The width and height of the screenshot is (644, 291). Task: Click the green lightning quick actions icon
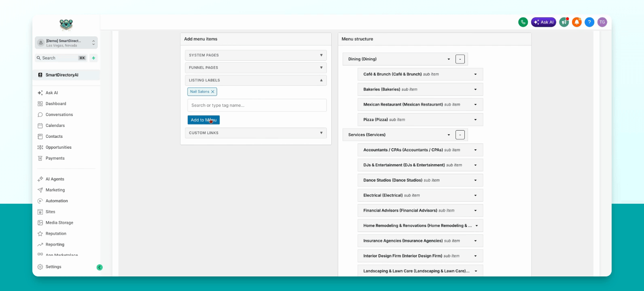click(93, 58)
